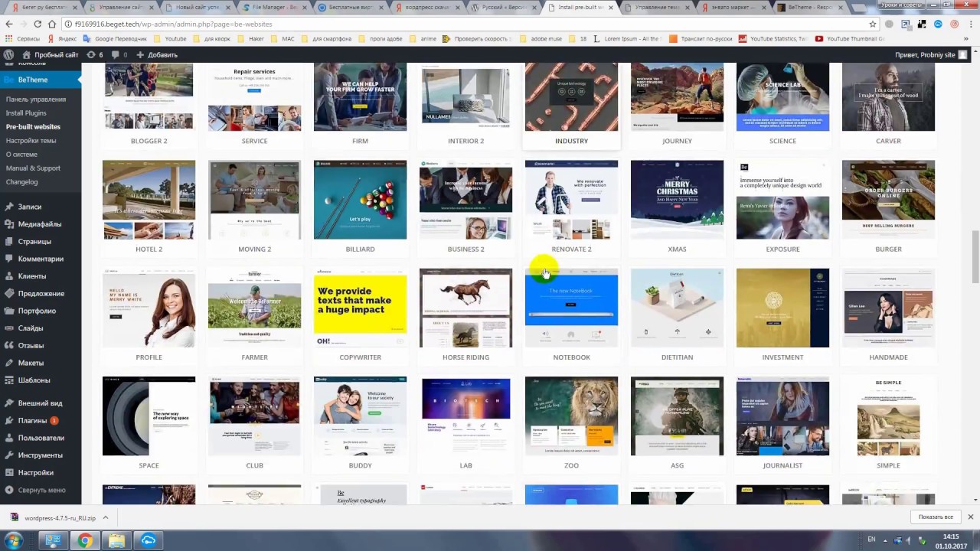
Task: Close the downloads bar
Action: coord(970,517)
